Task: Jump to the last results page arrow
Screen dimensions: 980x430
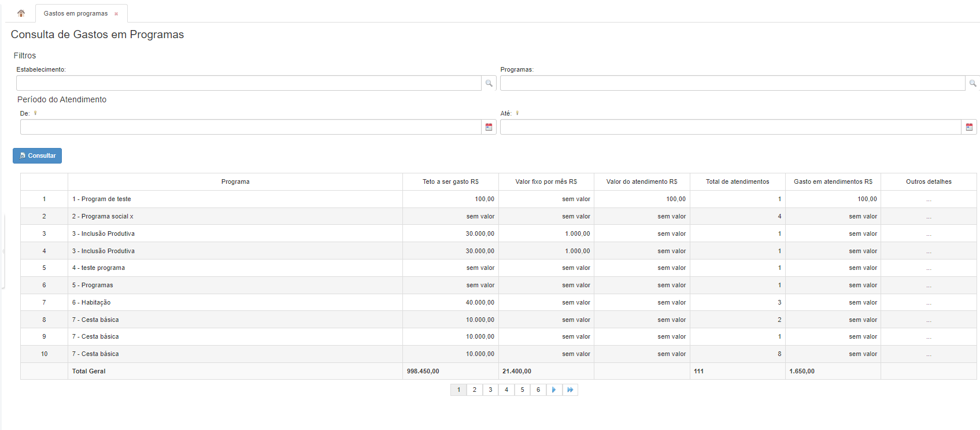Action: (x=570, y=390)
